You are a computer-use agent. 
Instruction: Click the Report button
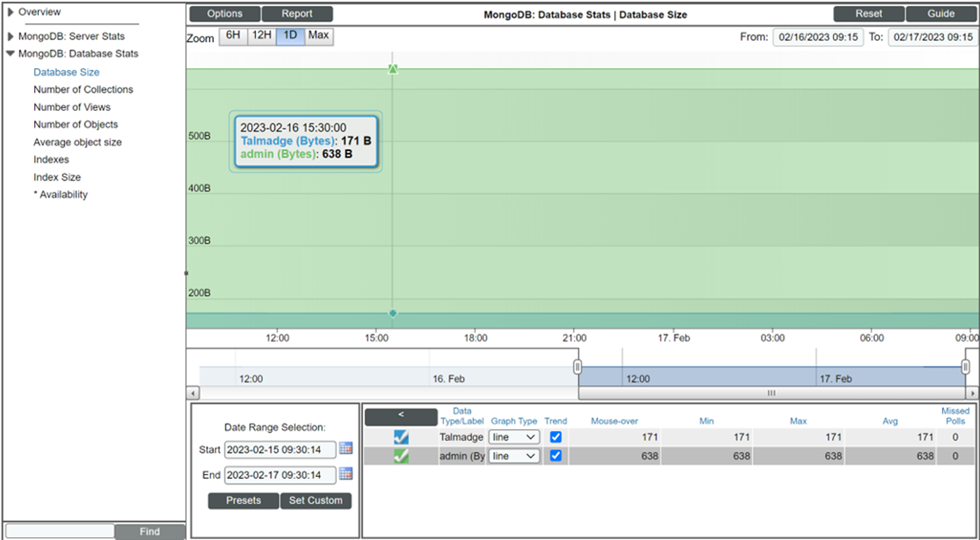point(297,14)
